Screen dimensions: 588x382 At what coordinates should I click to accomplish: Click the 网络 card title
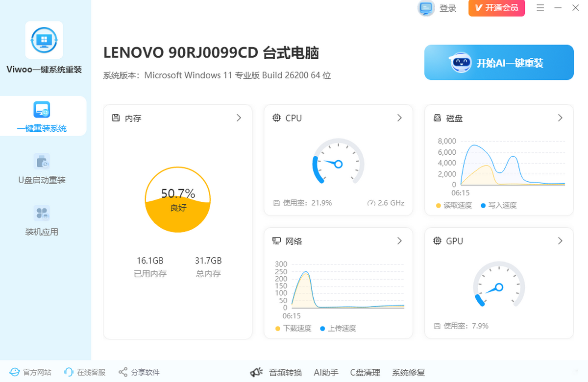click(x=294, y=241)
